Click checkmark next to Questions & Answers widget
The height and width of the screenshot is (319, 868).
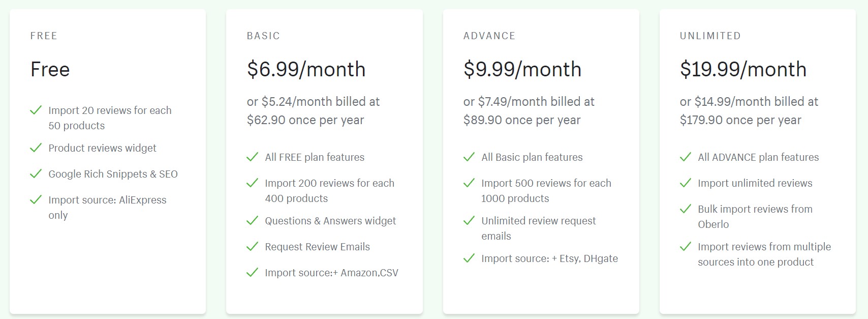252,221
